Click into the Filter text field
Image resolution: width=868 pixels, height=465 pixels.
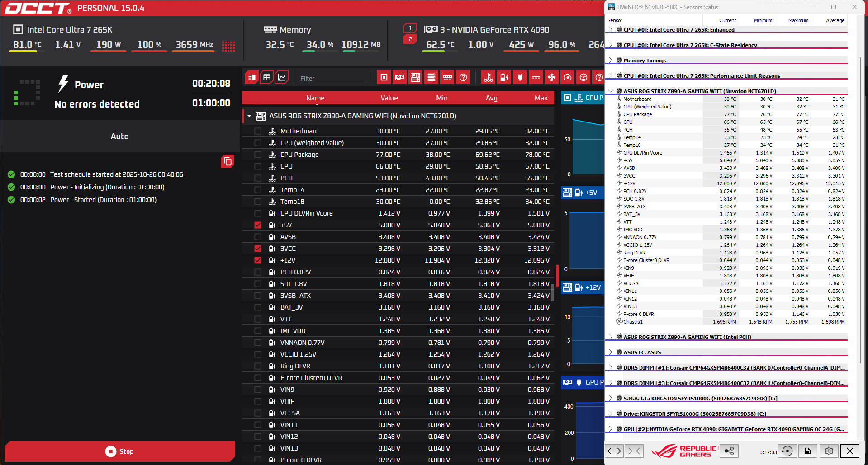tap(332, 78)
